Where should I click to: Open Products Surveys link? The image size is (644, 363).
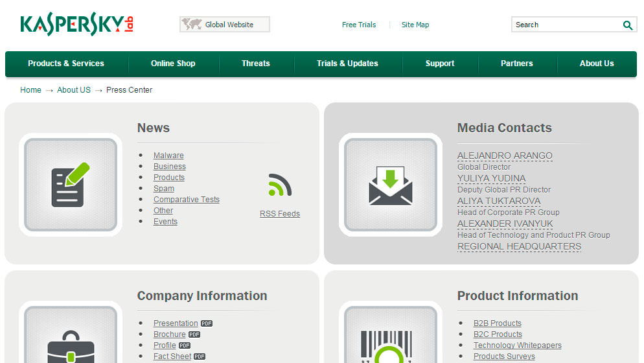504,357
